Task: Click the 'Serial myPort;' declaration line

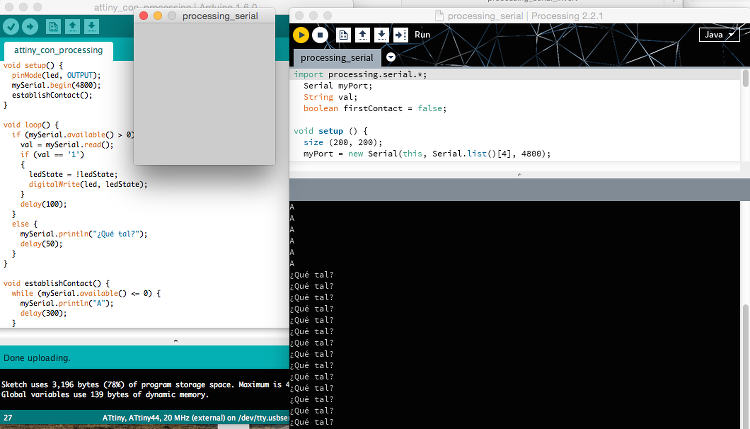Action: (337, 86)
